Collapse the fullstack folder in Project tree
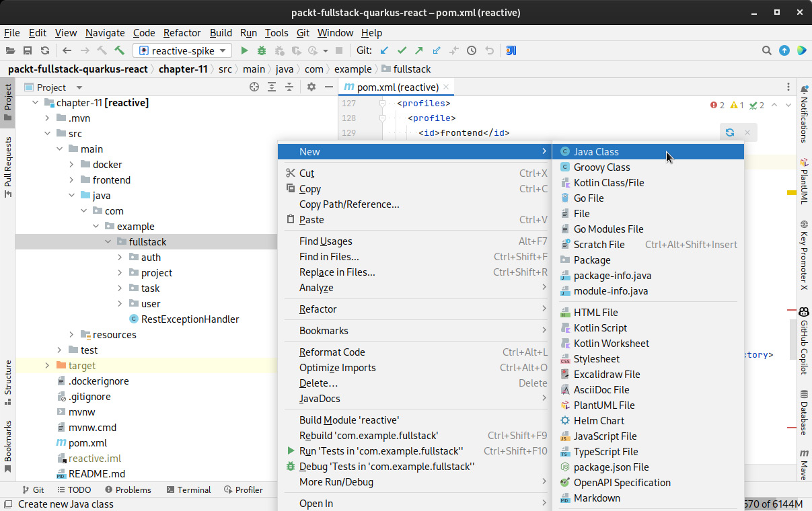This screenshot has width=812, height=511. 108,241
